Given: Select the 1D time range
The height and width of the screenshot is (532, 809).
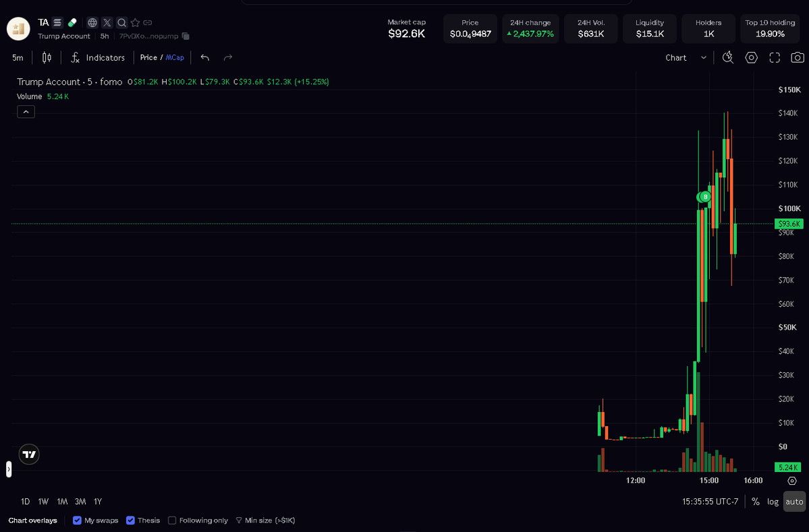Looking at the screenshot, I should tap(25, 502).
